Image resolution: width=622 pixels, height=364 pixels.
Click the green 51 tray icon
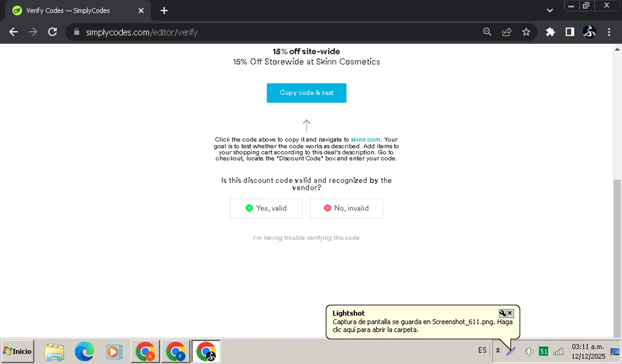pos(544,352)
